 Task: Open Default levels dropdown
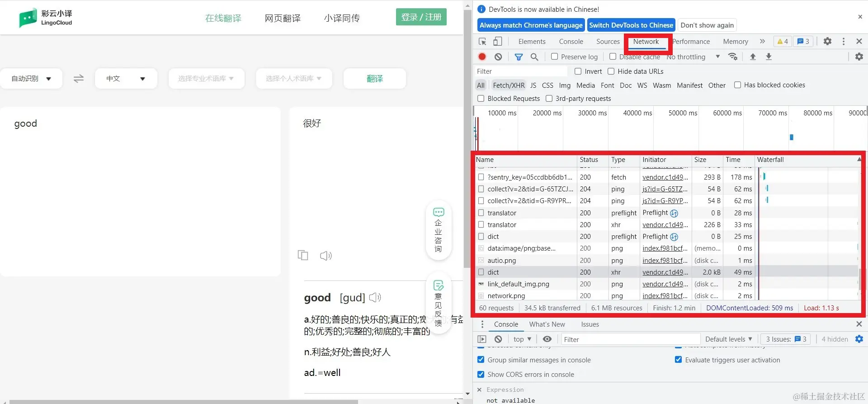729,339
